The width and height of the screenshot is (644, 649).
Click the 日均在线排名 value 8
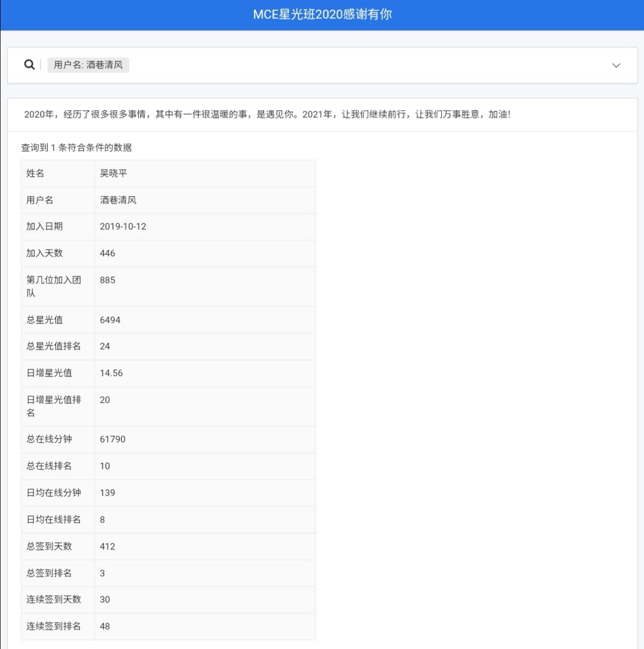(x=103, y=520)
